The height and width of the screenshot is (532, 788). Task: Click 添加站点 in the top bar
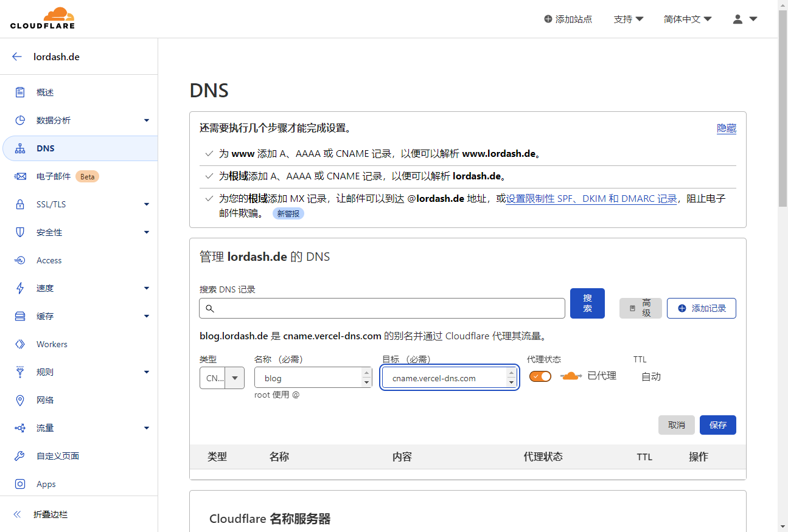coord(568,19)
